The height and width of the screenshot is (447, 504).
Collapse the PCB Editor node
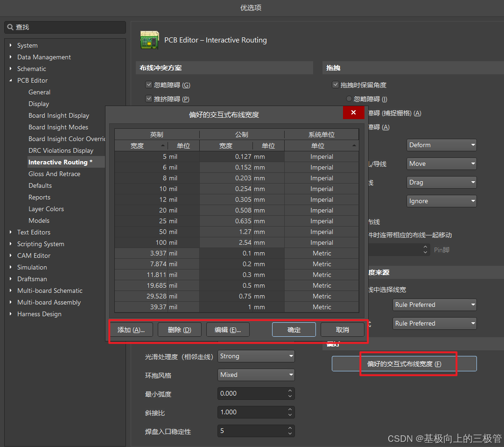click(x=11, y=80)
